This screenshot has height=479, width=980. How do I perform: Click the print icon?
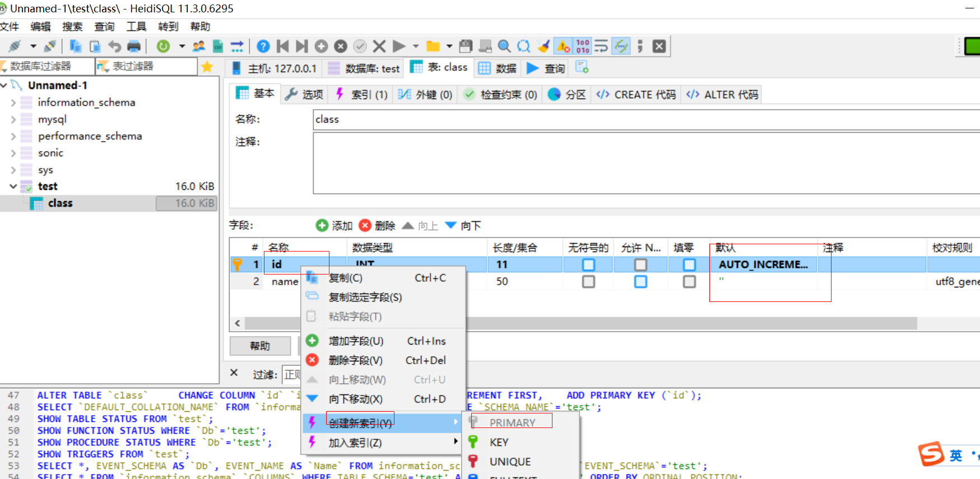pyautogui.click(x=134, y=46)
